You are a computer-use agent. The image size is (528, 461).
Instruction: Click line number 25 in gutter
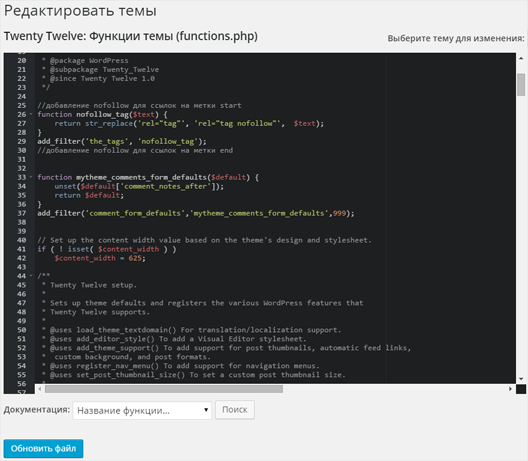[22, 105]
